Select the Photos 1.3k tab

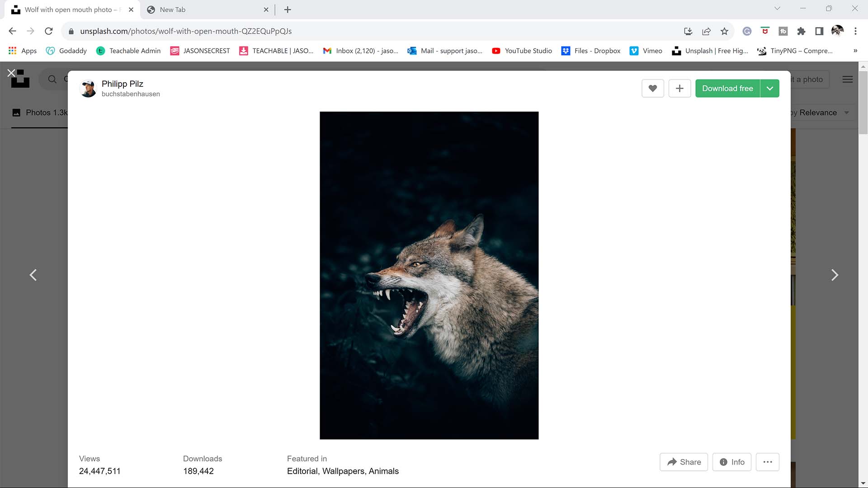tap(40, 113)
